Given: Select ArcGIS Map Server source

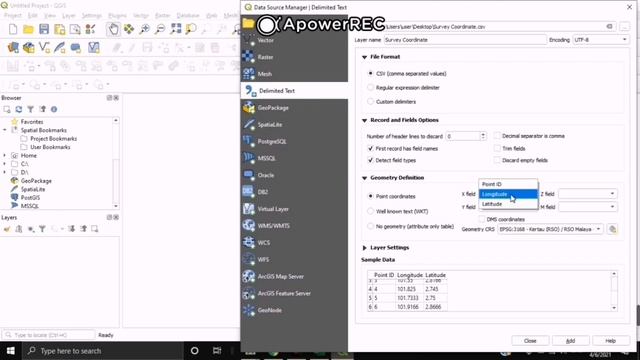Looking at the screenshot, I should click(x=294, y=276).
